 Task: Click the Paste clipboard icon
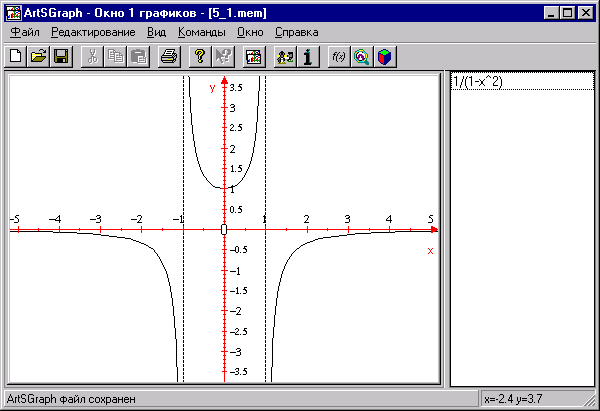coord(137,57)
